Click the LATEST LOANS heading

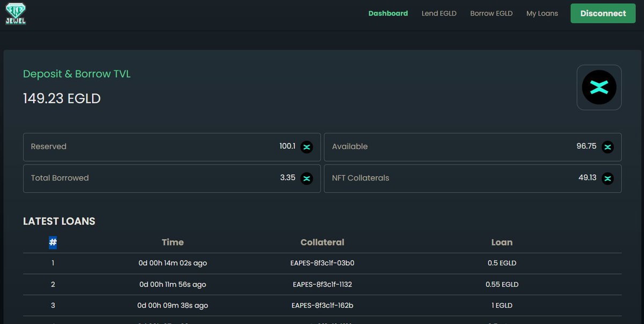(x=59, y=221)
